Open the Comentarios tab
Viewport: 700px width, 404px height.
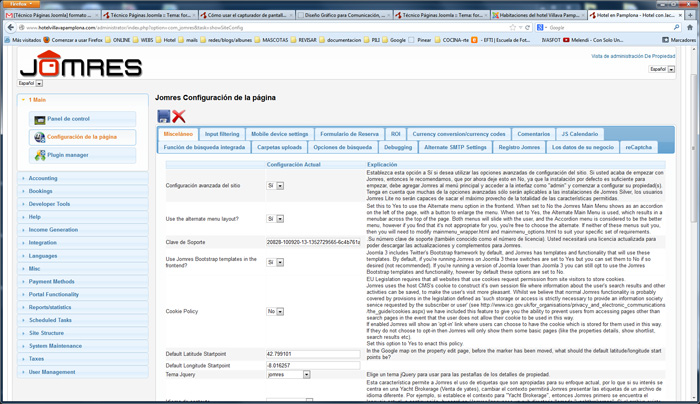click(533, 134)
